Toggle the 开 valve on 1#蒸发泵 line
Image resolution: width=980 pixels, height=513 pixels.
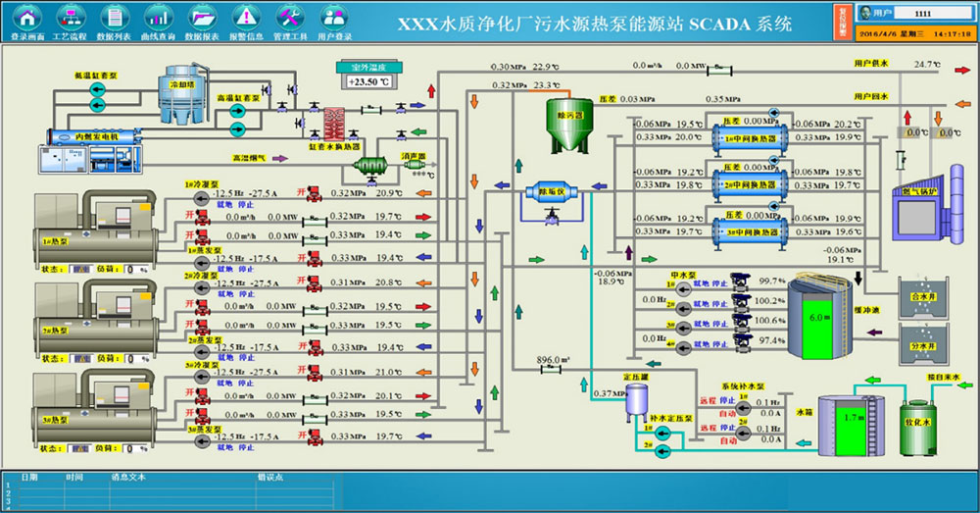click(x=315, y=258)
